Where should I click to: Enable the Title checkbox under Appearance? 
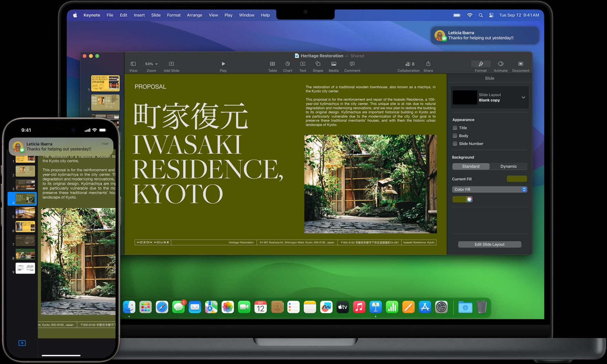click(x=455, y=128)
